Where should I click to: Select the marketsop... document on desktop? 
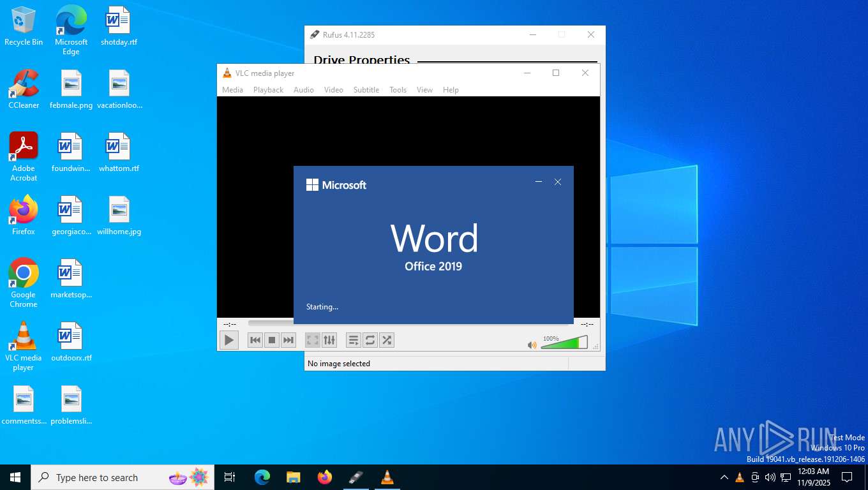coord(71,279)
